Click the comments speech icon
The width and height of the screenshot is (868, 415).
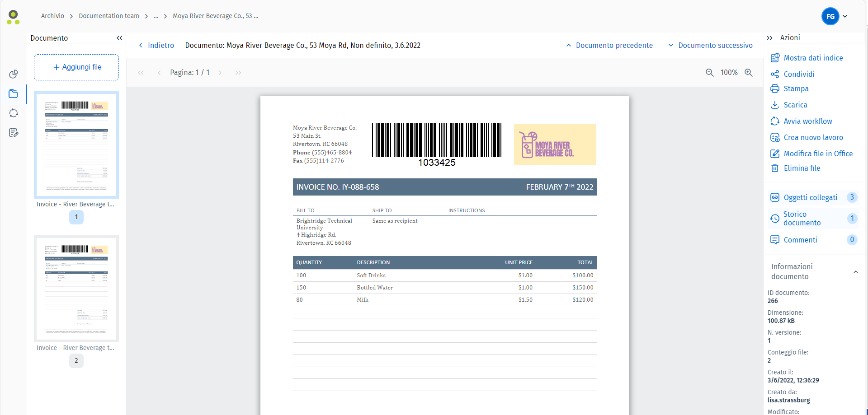point(775,240)
